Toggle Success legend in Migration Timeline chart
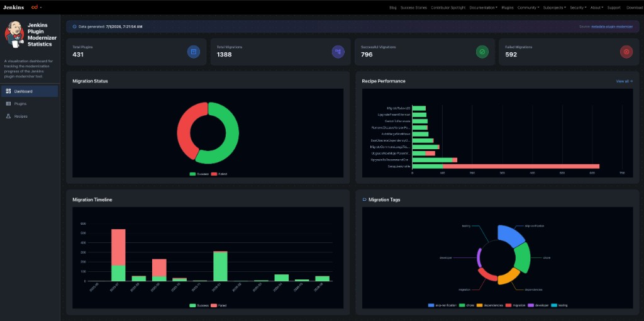 pyautogui.click(x=199, y=305)
